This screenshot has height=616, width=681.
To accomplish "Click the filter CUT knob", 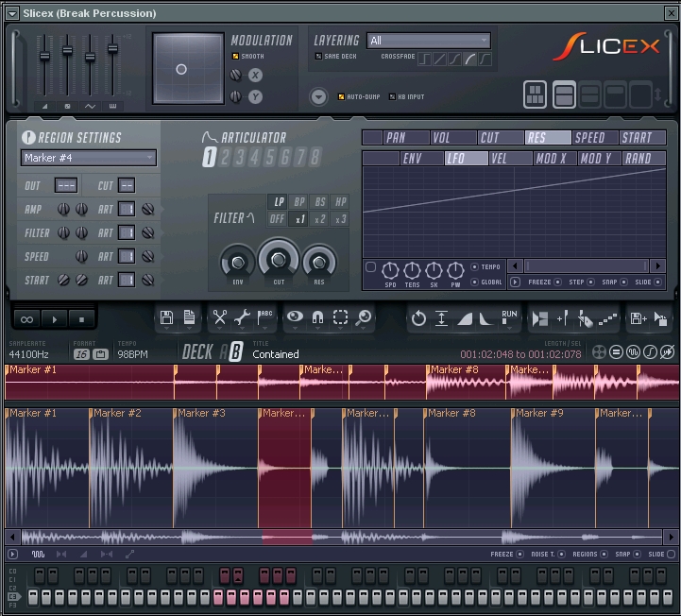I will [x=279, y=260].
